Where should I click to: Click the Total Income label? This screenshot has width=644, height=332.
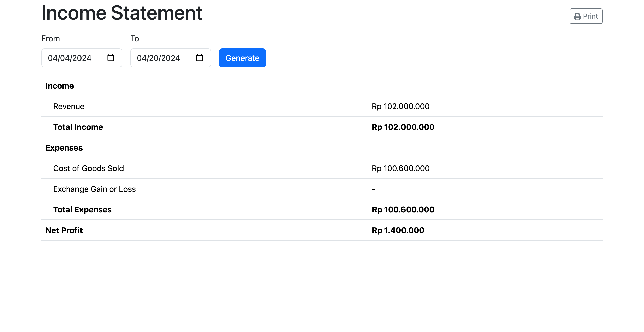coord(78,127)
